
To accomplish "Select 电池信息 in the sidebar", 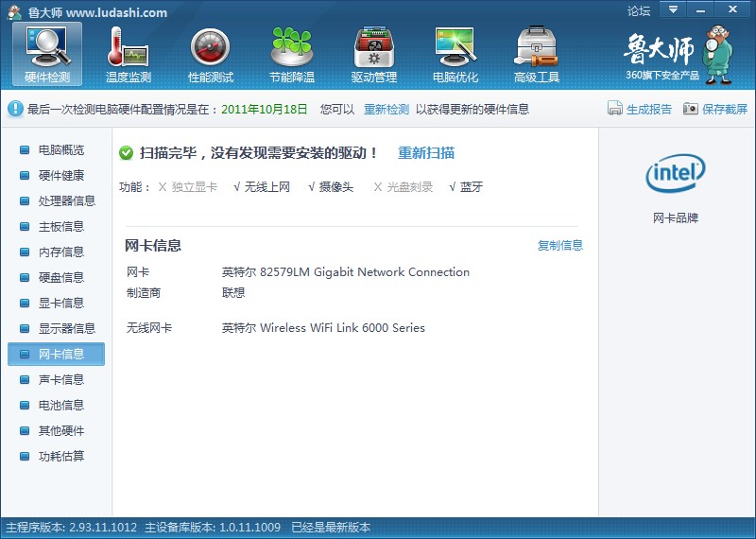I will coord(60,405).
